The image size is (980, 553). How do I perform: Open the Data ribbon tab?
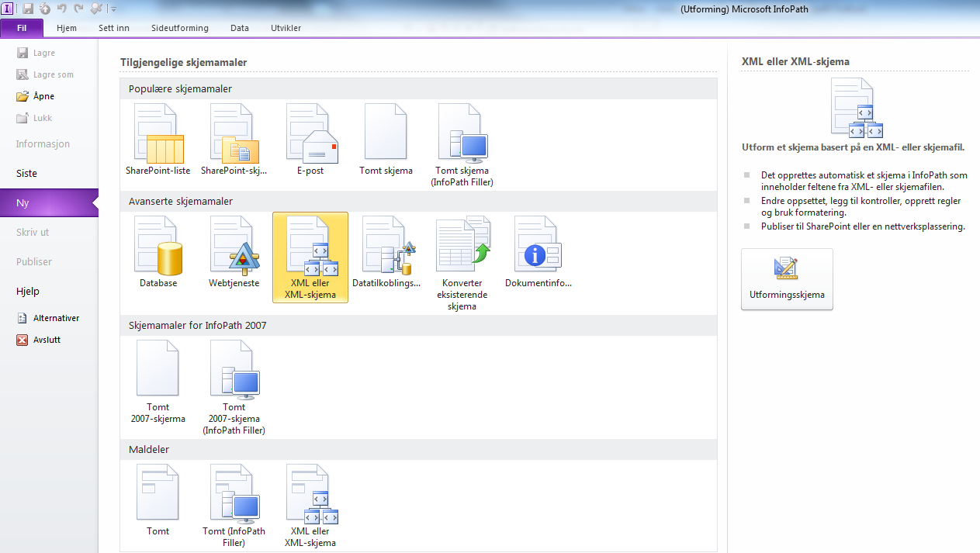[x=240, y=28]
